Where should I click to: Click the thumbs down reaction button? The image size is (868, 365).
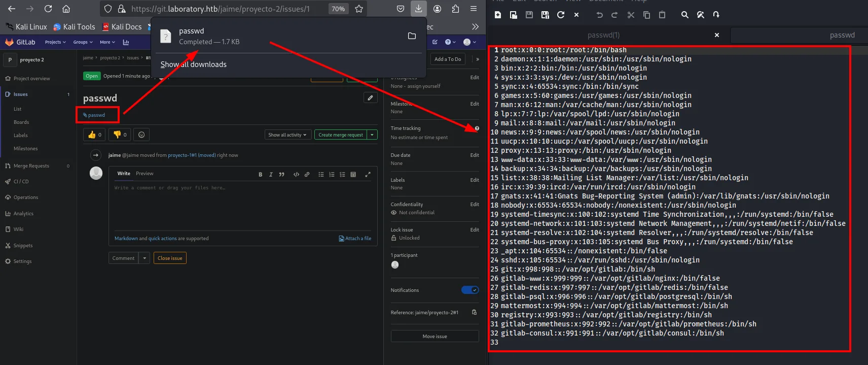click(120, 135)
